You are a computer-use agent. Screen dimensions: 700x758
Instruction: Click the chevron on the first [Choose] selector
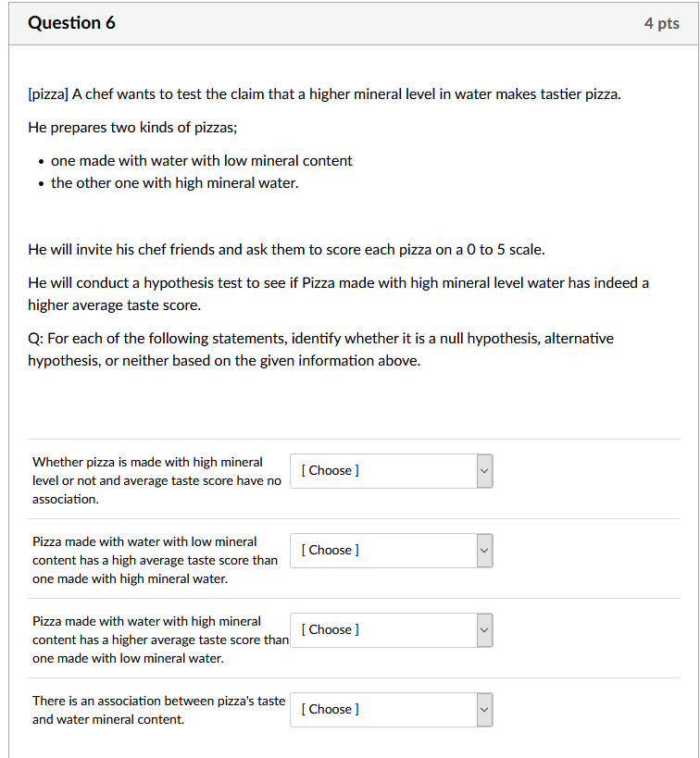[482, 470]
